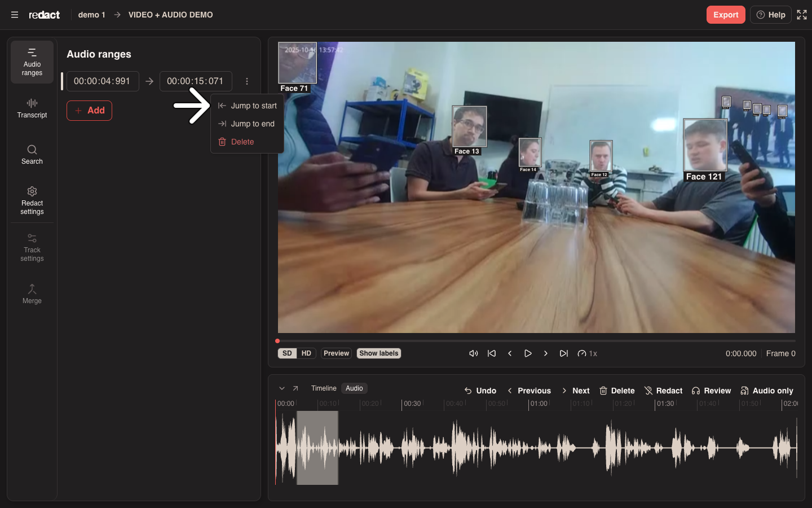Collapse the timeline panel chevron

click(282, 388)
